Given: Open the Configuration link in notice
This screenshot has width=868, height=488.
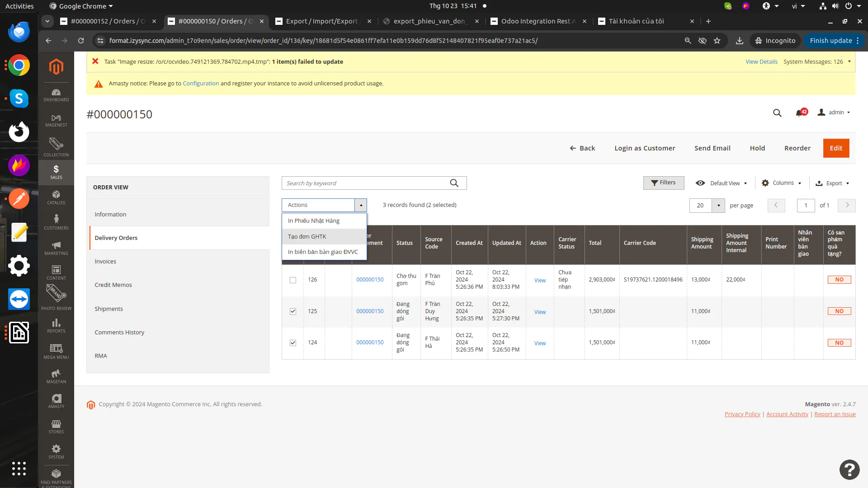Looking at the screenshot, I should pos(201,84).
